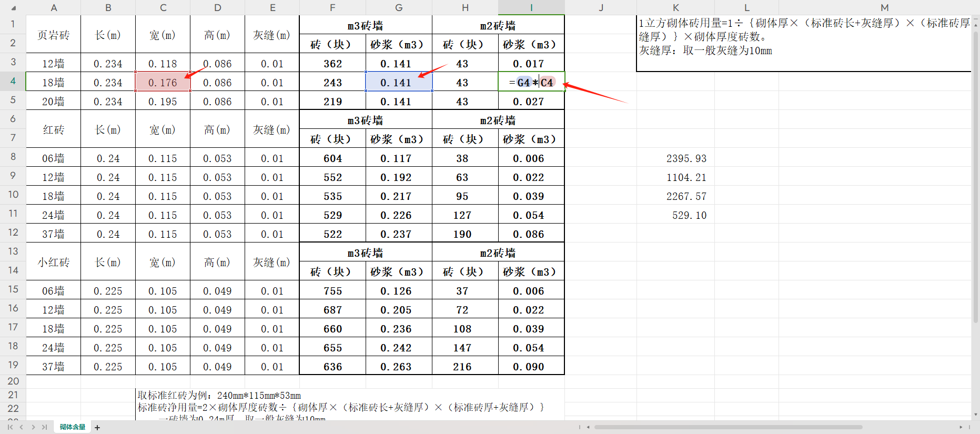Select column M header
Screen dimensions: 980x434
[885, 7]
